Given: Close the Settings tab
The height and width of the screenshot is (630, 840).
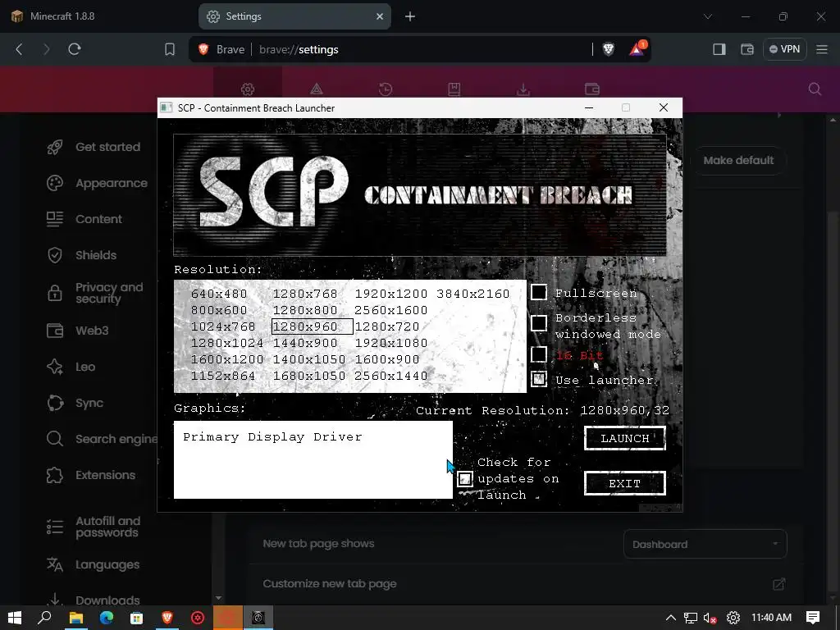Looking at the screenshot, I should click(x=380, y=16).
